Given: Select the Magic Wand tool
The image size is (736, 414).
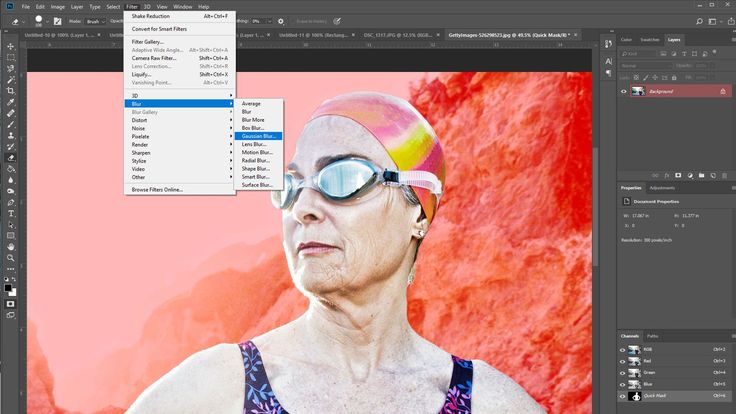Looking at the screenshot, I should click(x=10, y=80).
